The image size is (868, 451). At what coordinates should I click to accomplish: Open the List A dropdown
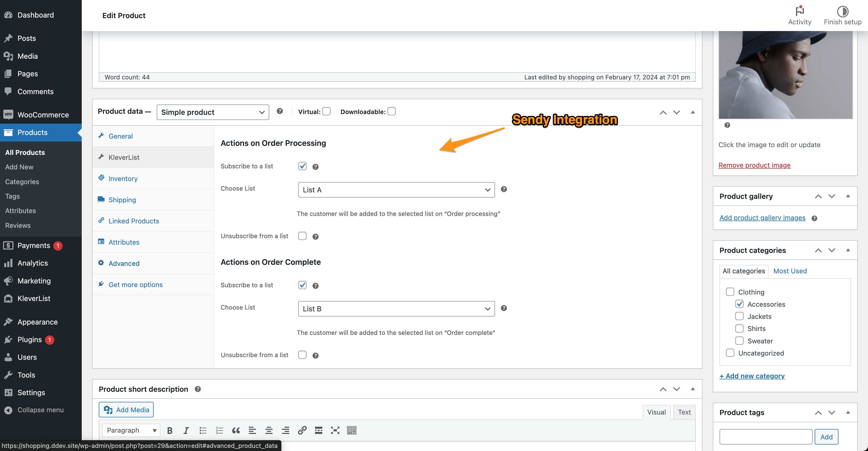click(396, 190)
